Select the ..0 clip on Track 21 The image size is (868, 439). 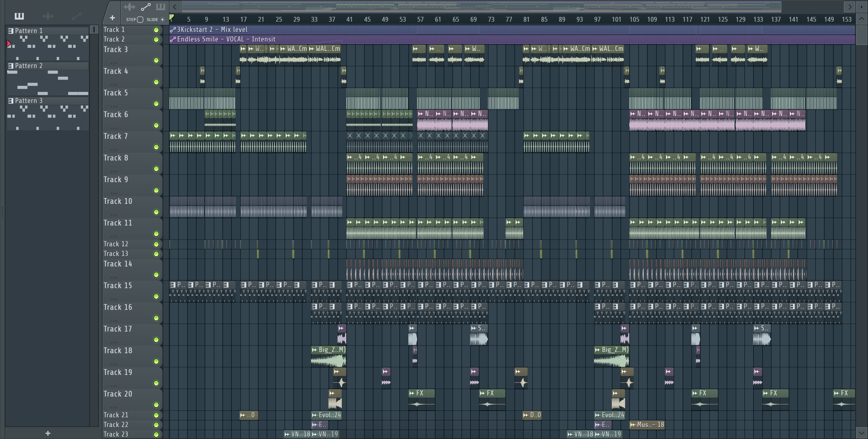pos(249,415)
